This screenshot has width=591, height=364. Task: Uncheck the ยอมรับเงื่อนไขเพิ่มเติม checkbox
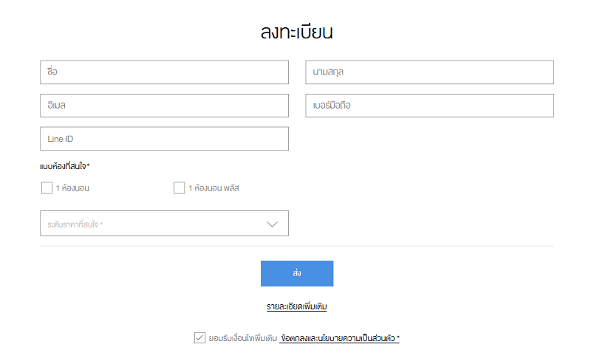(x=199, y=337)
